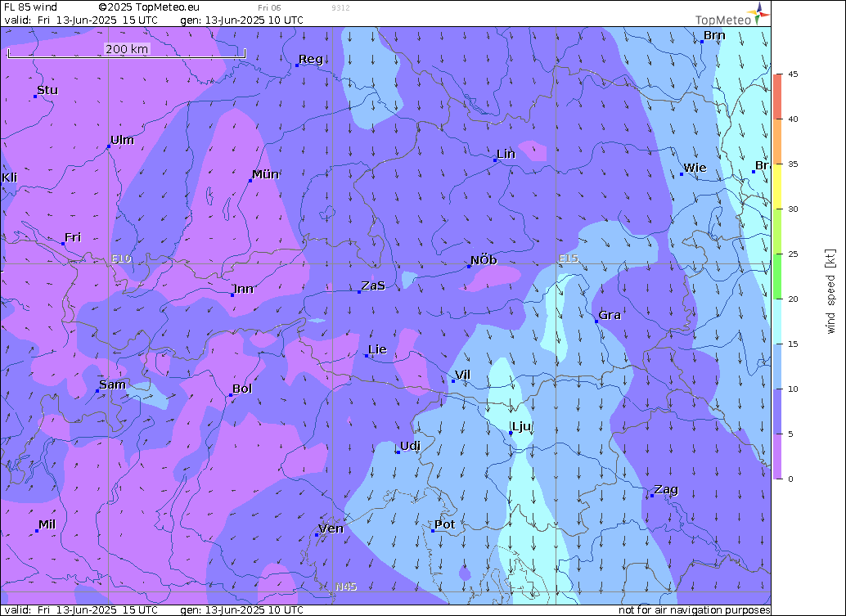Click the "Lin" city label
846x616 pixels.
pos(506,155)
